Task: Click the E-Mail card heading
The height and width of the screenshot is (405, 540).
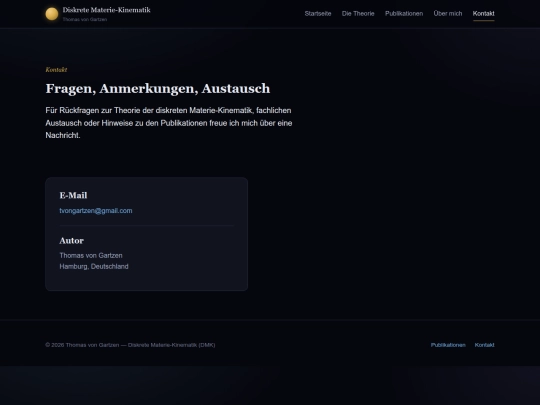Action: pyautogui.click(x=73, y=196)
